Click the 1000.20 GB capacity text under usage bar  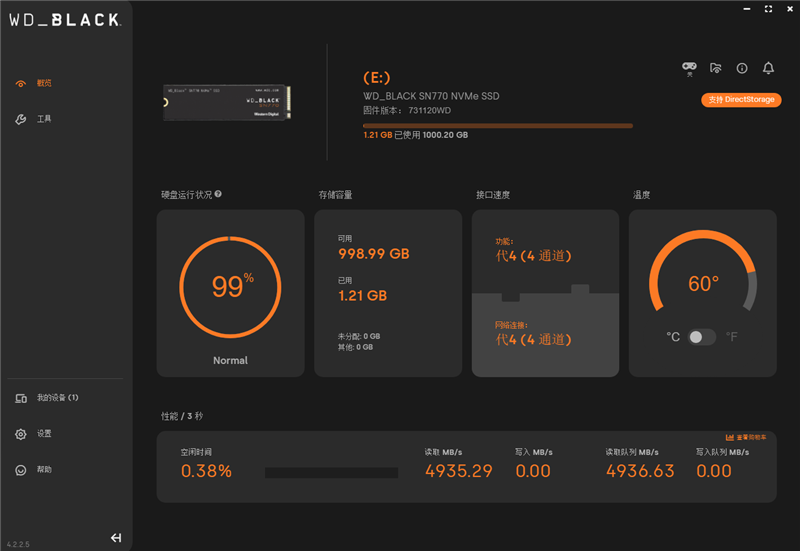point(445,135)
